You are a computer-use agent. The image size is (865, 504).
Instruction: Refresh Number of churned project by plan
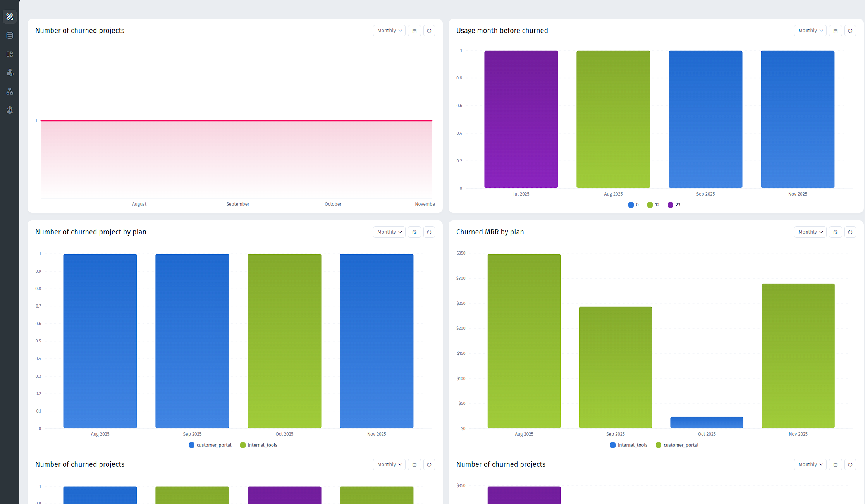(x=429, y=232)
